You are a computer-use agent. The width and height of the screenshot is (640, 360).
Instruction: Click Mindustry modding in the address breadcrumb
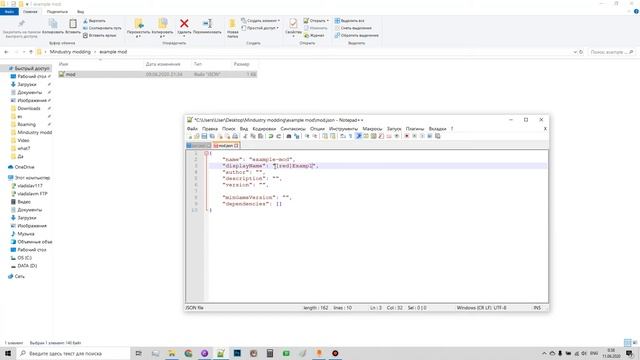70,52
